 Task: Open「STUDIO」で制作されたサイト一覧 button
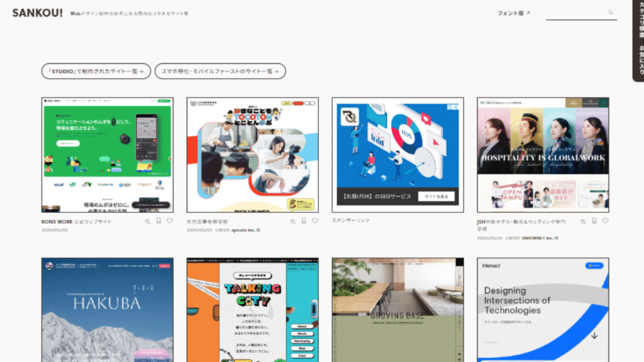[x=96, y=72]
